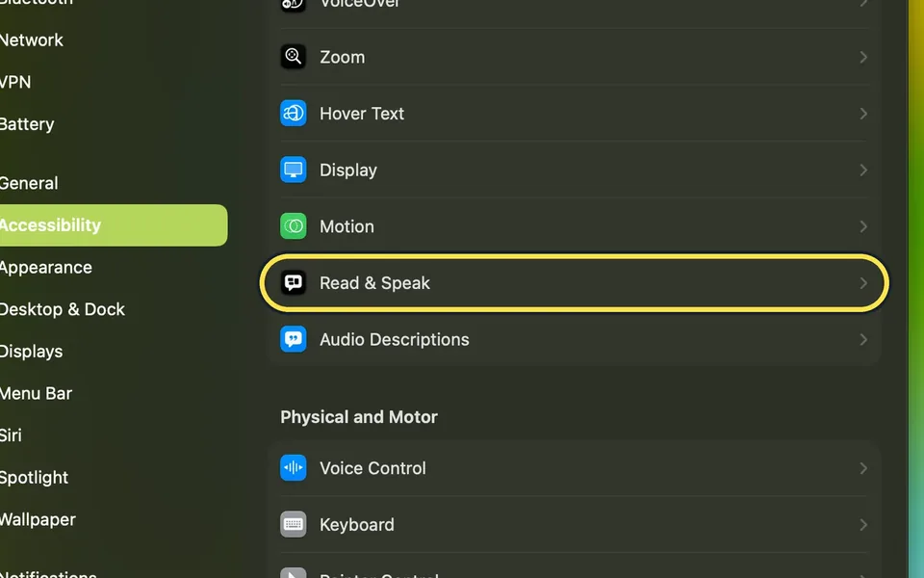Image resolution: width=924 pixels, height=578 pixels.
Task: Click the Motion label text
Action: (346, 226)
